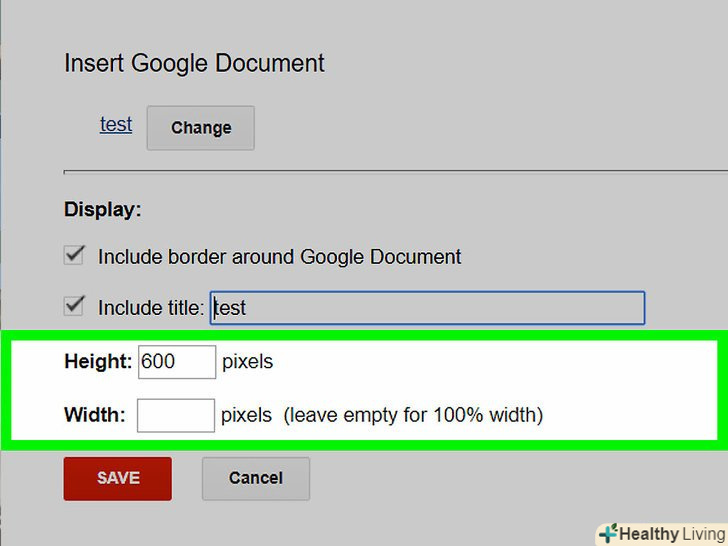Open the linked 'test' document

[116, 125]
